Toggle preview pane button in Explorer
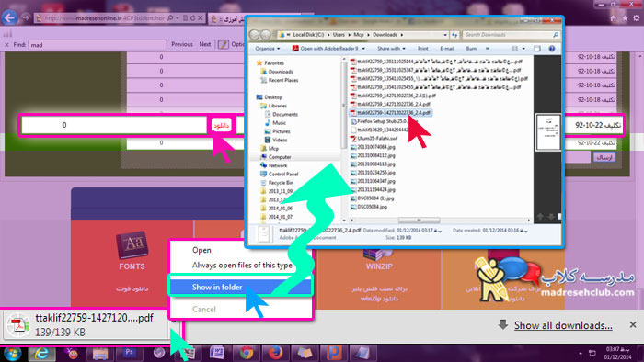This screenshot has width=644, height=362. (536, 49)
